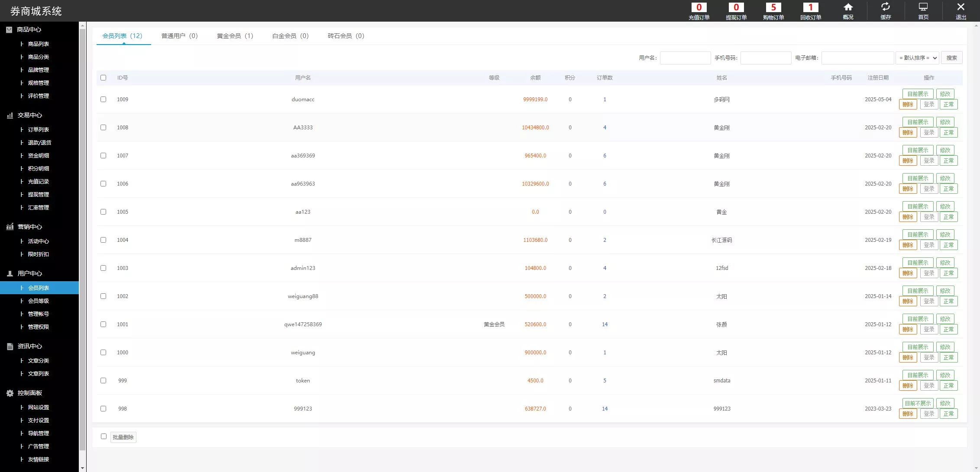
Task: Click 删除 for user token
Action: tap(908, 386)
